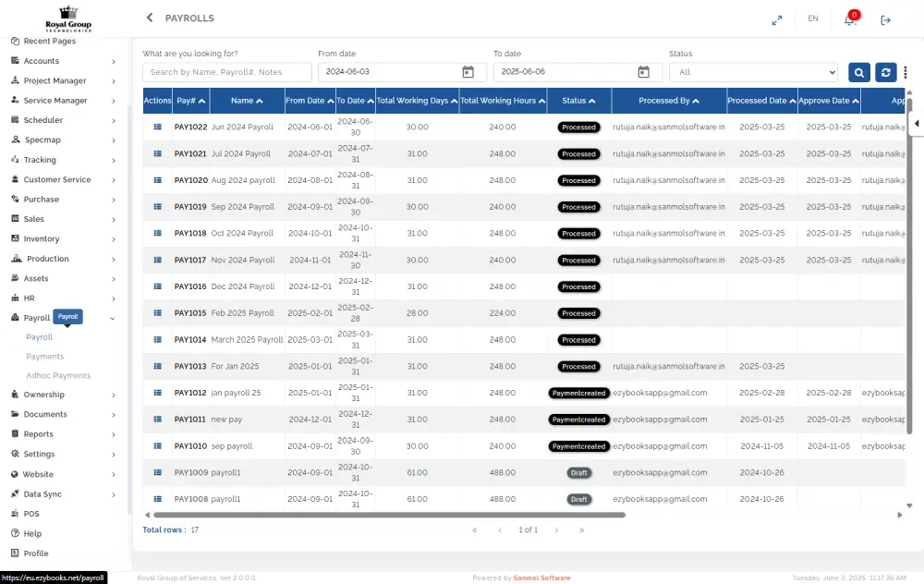Viewport: 924px width, 584px height.
Task: Click the blue search button
Action: coord(859,72)
